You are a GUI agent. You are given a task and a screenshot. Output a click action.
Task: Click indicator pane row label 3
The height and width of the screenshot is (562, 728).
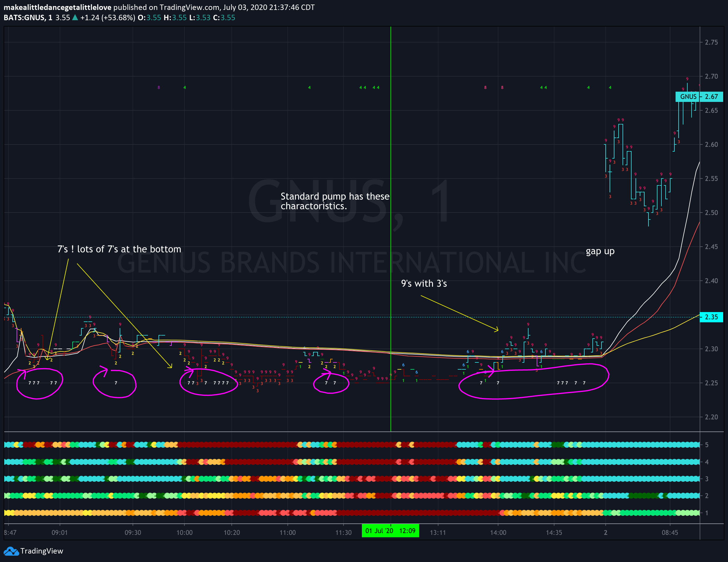click(x=706, y=479)
